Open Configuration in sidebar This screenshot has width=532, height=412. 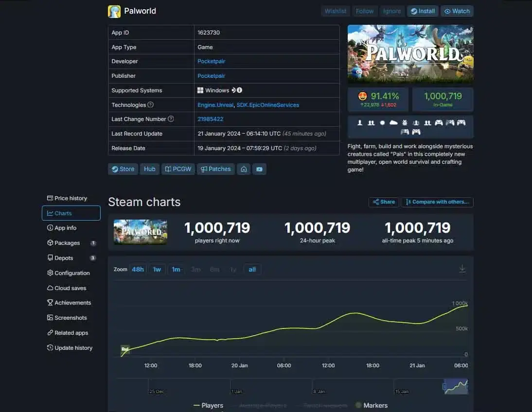pos(69,273)
